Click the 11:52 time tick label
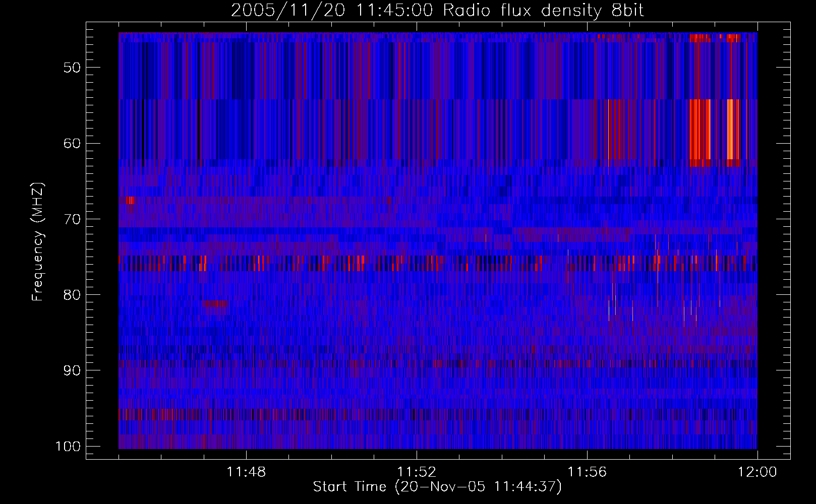This screenshot has width=816, height=504. point(417,472)
